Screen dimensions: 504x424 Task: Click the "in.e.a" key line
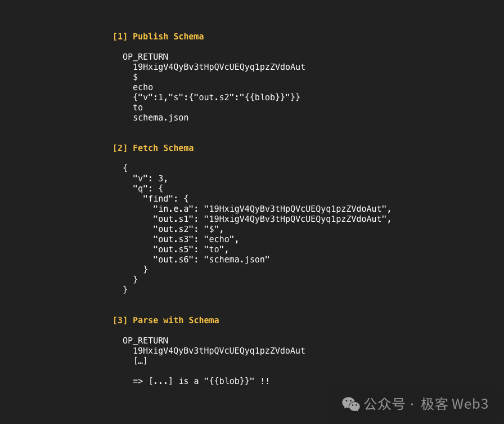272,209
